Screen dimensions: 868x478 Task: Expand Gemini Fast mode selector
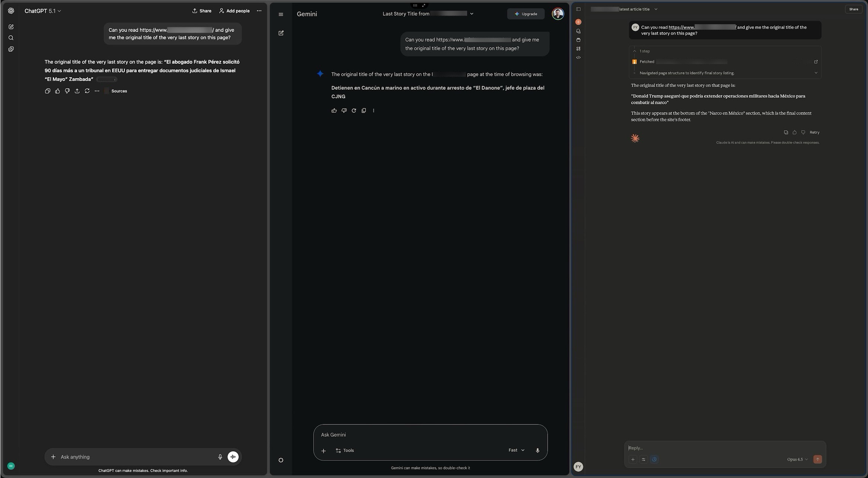tap(516, 450)
